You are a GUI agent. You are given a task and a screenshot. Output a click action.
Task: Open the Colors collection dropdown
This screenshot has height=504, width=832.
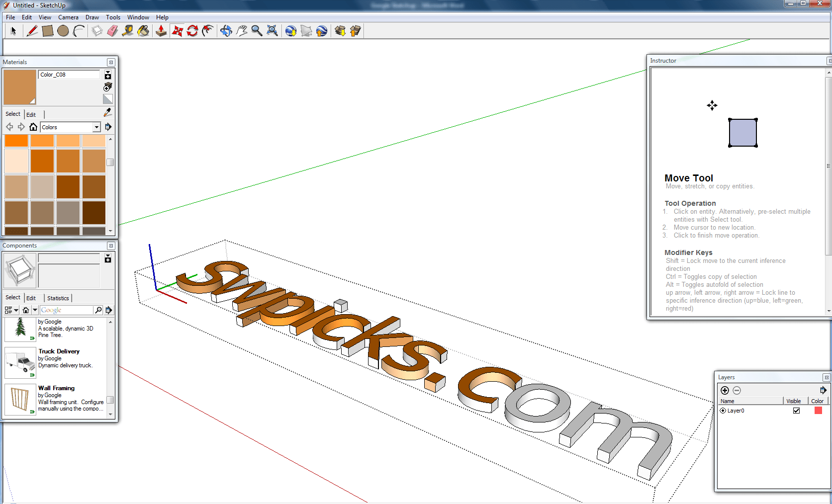coord(96,127)
